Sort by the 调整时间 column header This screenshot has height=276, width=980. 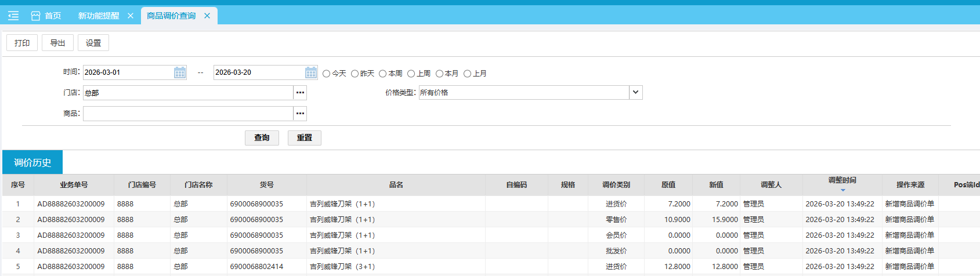pyautogui.click(x=842, y=181)
